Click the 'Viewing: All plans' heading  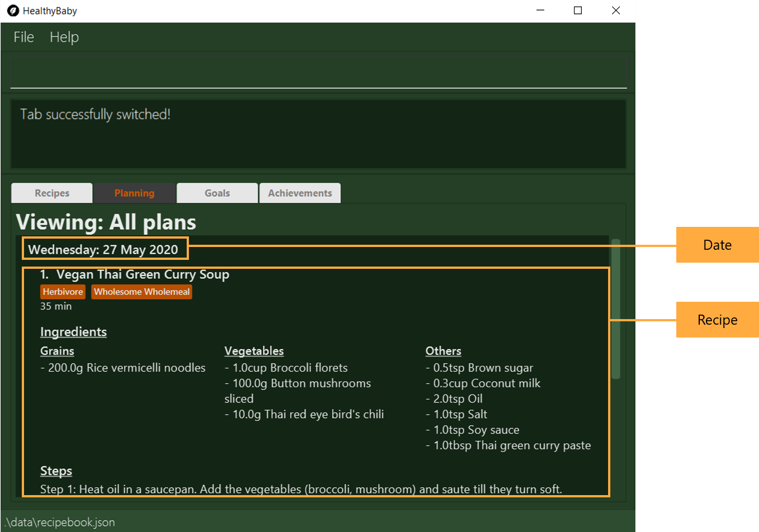[106, 222]
